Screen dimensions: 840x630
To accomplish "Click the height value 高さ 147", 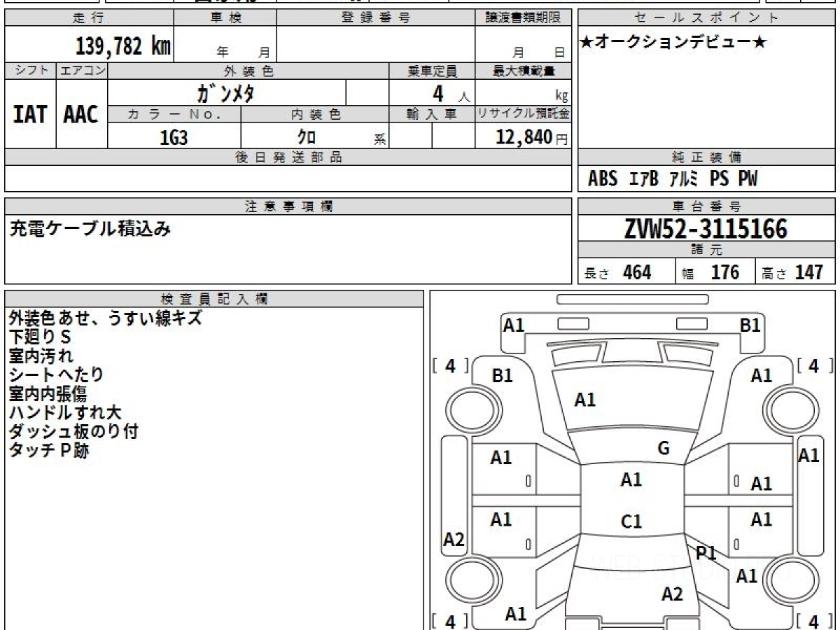I will point(793,272).
